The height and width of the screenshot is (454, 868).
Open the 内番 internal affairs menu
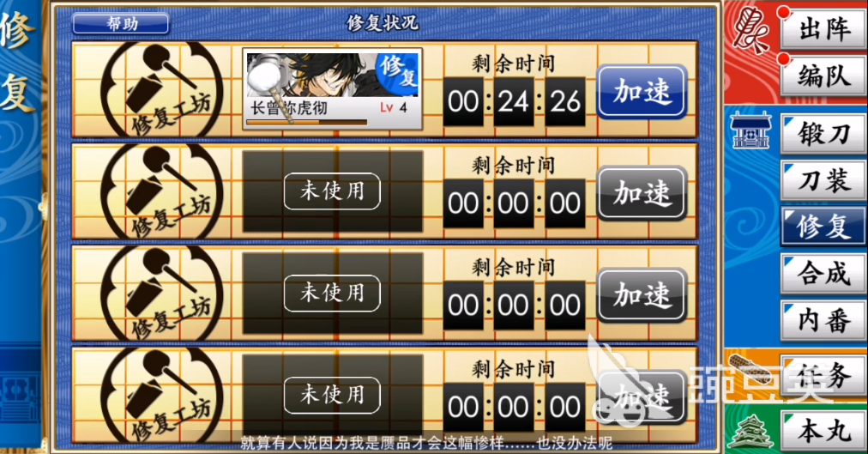coord(823,321)
